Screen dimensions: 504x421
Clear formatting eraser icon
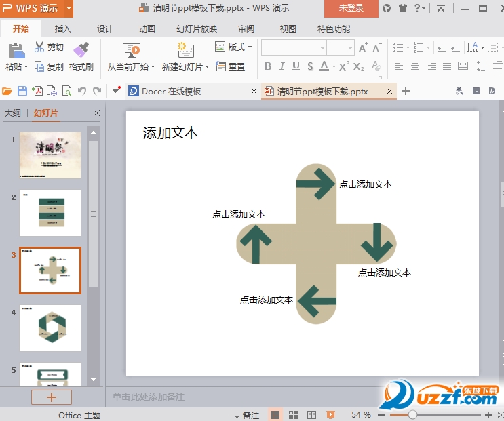pos(376,66)
